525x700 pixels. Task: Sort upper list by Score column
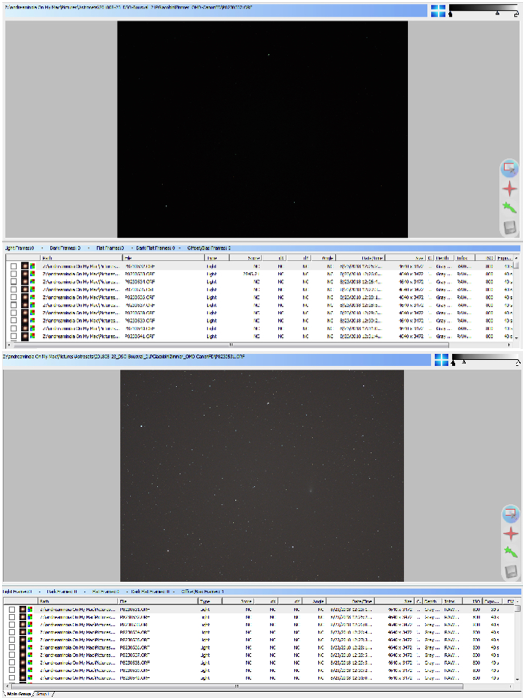246,258
